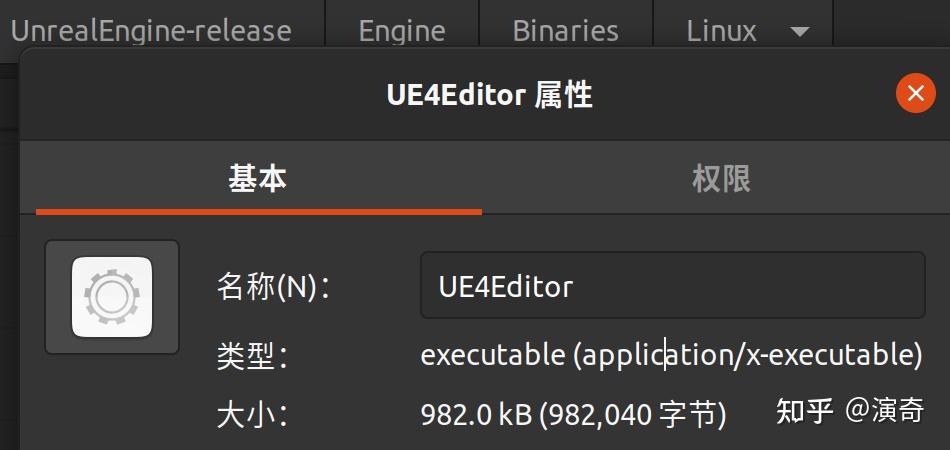Click the @演奇 watermark text
The image size is (950, 450).
click(885, 410)
